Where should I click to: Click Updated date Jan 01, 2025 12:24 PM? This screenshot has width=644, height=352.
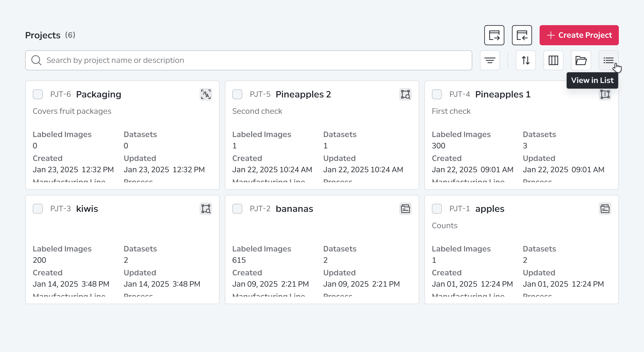click(x=563, y=284)
